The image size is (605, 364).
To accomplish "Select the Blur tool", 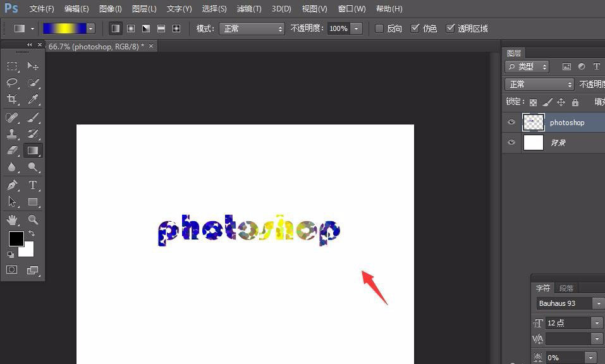I will 12,167.
